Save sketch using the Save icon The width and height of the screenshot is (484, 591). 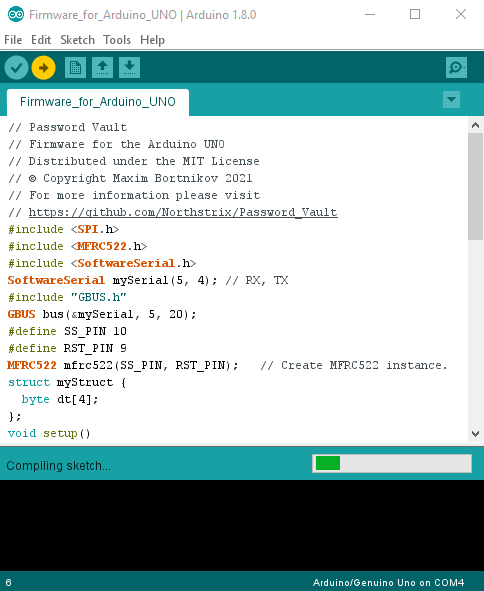[129, 68]
